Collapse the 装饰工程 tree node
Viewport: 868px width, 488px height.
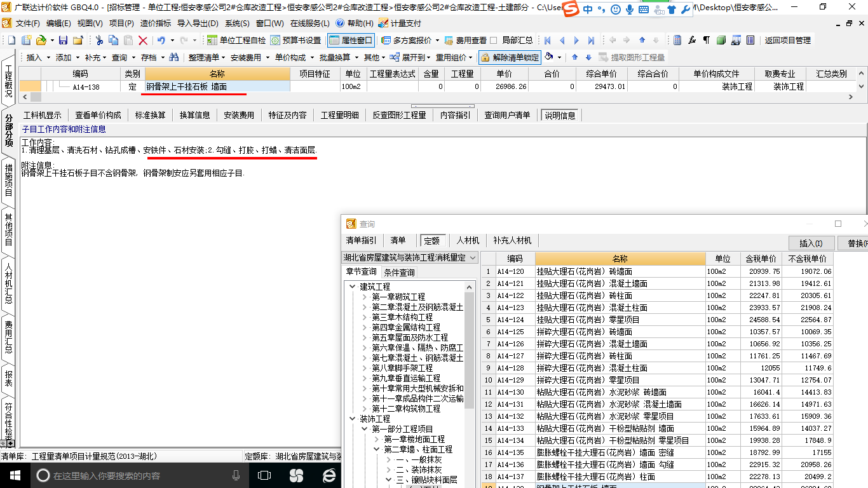point(353,419)
